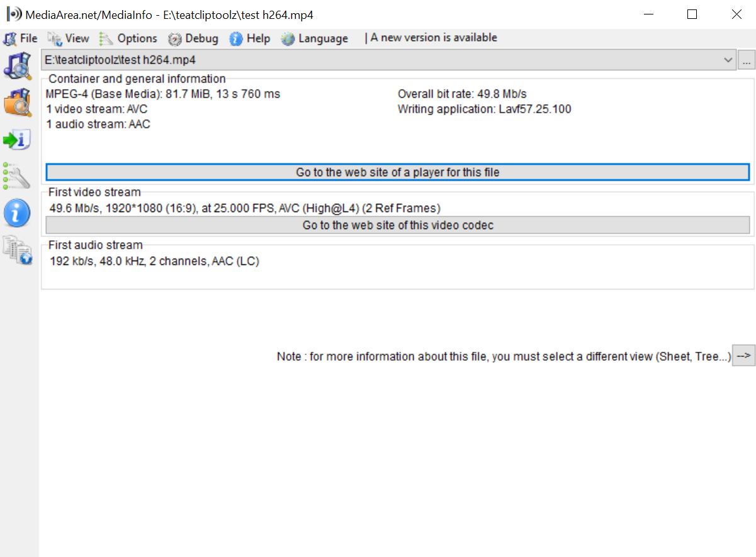The height and width of the screenshot is (557, 756).
Task: Click the 'Note : for more information' text
Action: coord(504,356)
